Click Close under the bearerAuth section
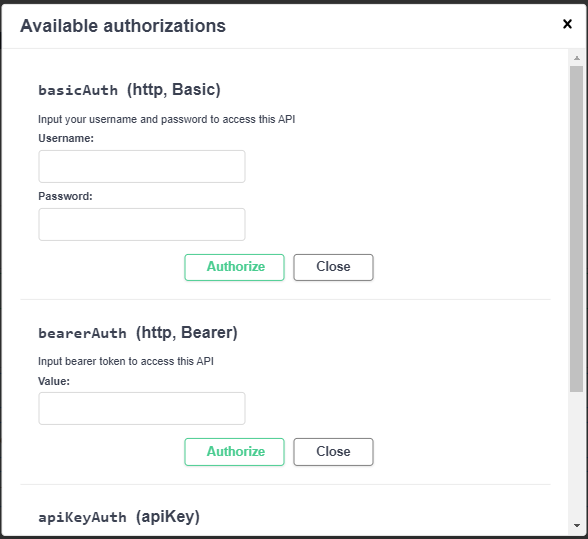Image resolution: width=588 pixels, height=539 pixels. (333, 452)
